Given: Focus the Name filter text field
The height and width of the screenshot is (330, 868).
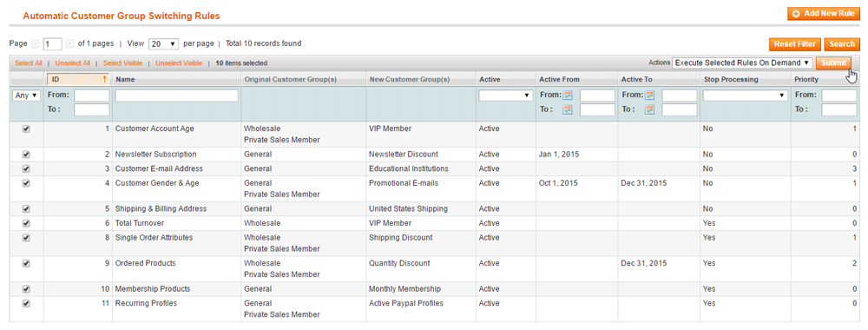Looking at the screenshot, I should (176, 96).
